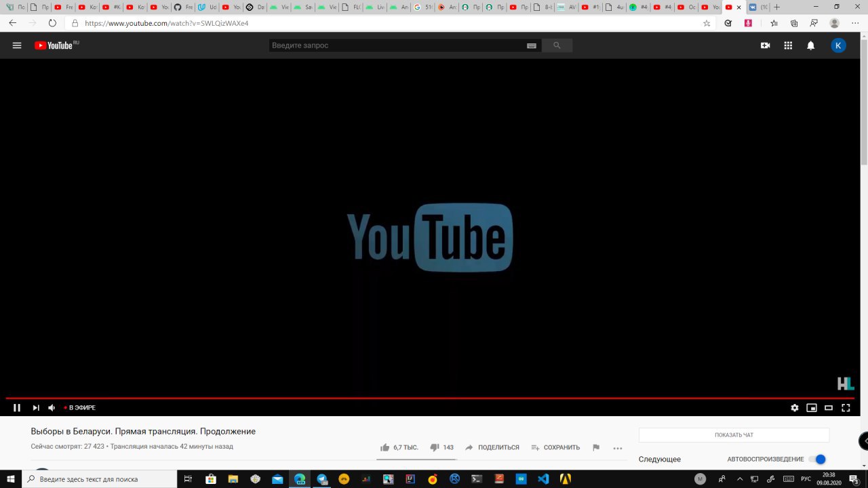Screen dimensions: 868x488
Task: Reload the page
Action: point(52,22)
